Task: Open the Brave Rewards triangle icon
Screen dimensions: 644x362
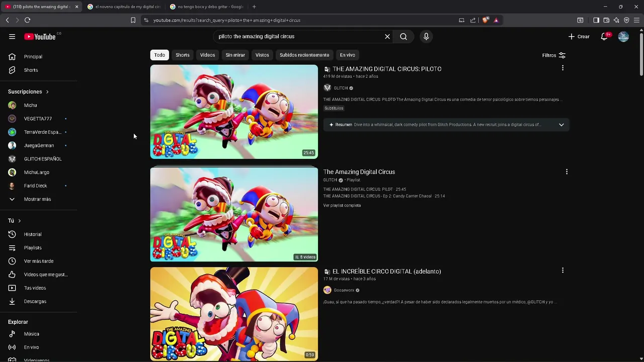Action: [496, 20]
